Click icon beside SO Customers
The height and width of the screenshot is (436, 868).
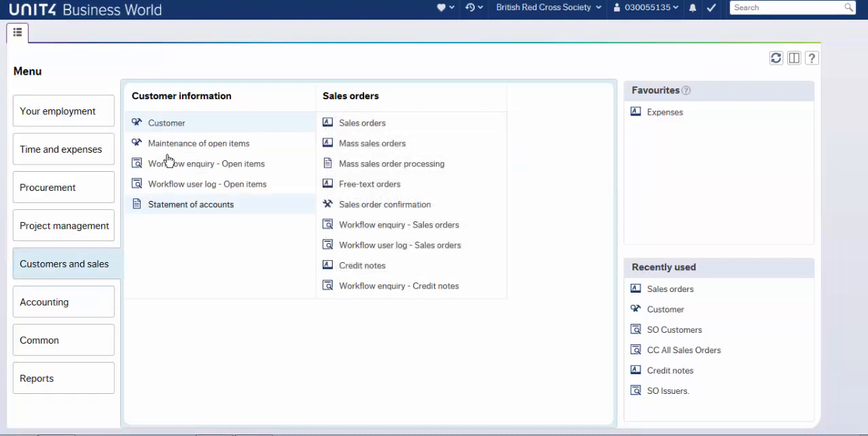(636, 329)
